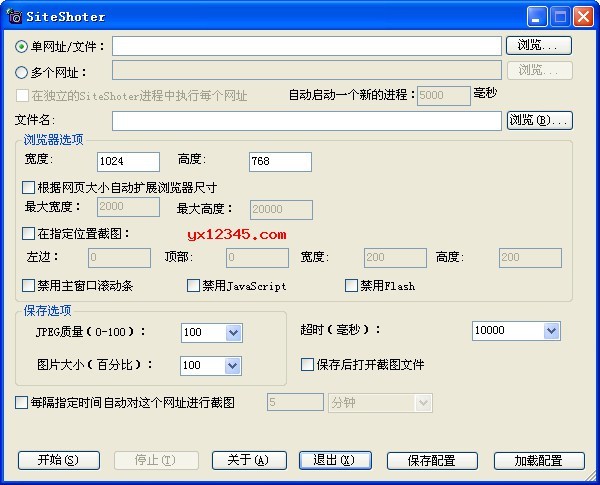Toggle 每隔指定时间自动对这个网址进行截图 checkbox

coord(21,402)
